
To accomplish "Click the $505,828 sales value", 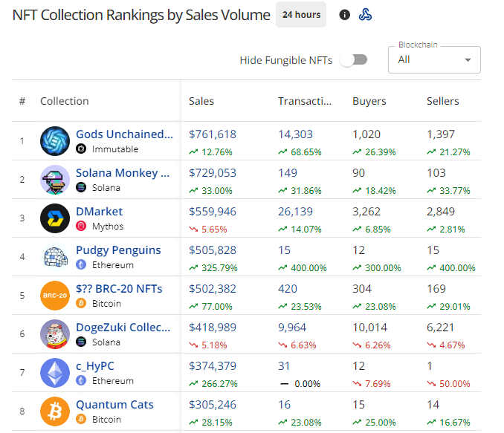I will coord(213,250).
